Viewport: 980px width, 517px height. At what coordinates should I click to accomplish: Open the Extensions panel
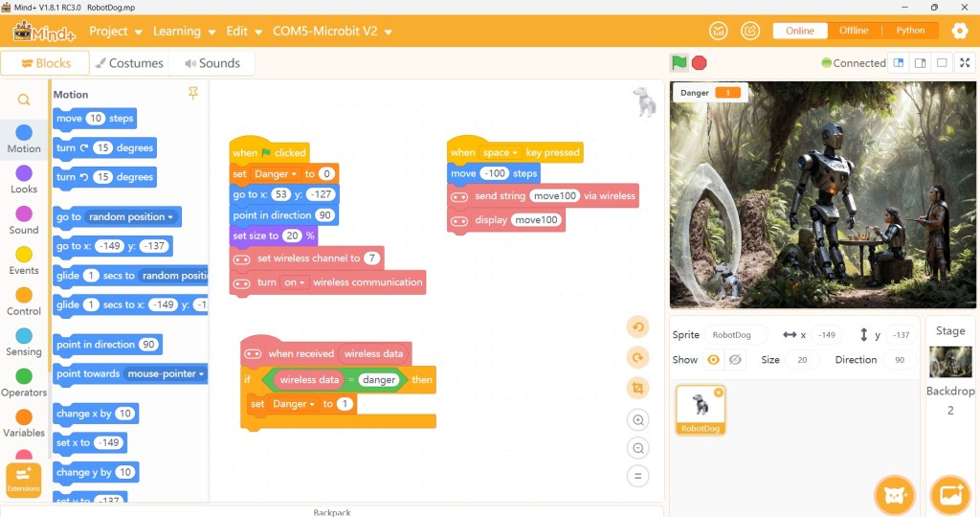pos(23,479)
